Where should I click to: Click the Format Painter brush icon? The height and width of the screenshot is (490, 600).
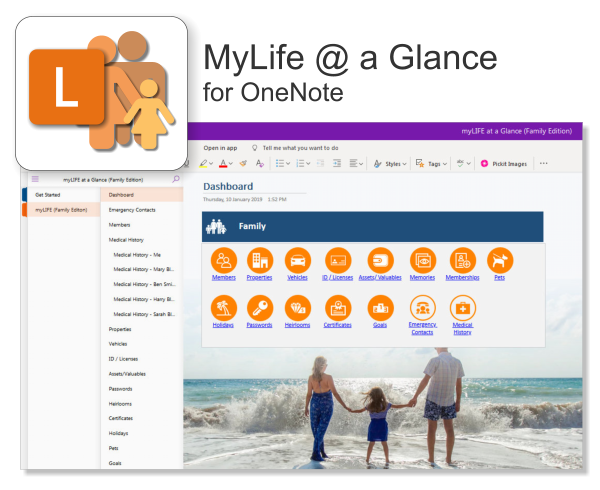243,163
